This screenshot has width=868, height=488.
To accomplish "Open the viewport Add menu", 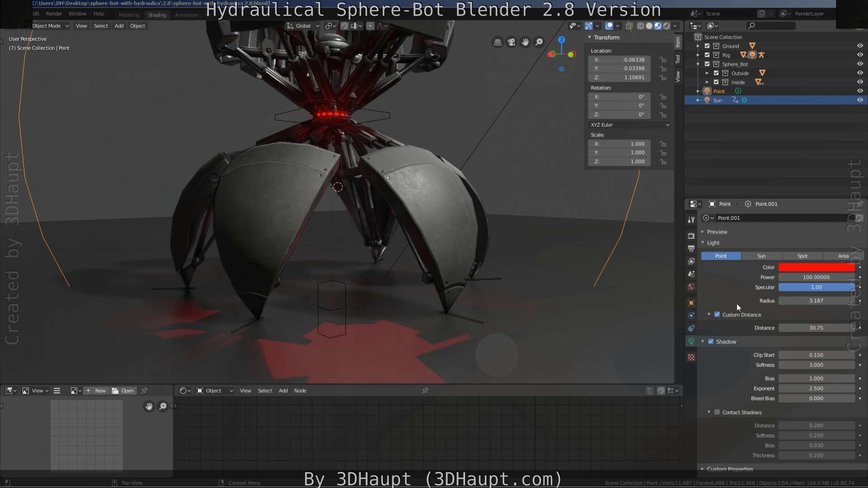I will [119, 26].
